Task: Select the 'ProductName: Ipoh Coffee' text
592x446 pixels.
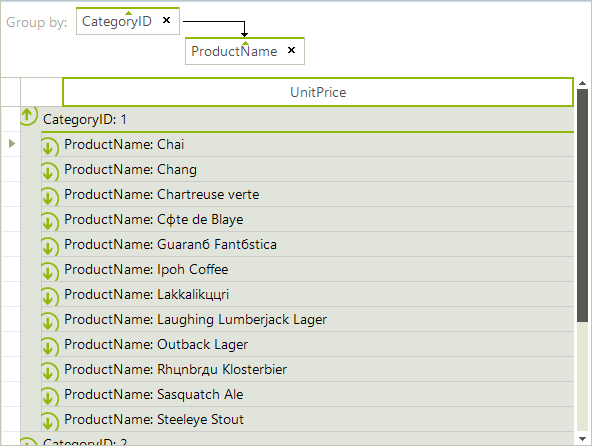Action: coord(146,270)
